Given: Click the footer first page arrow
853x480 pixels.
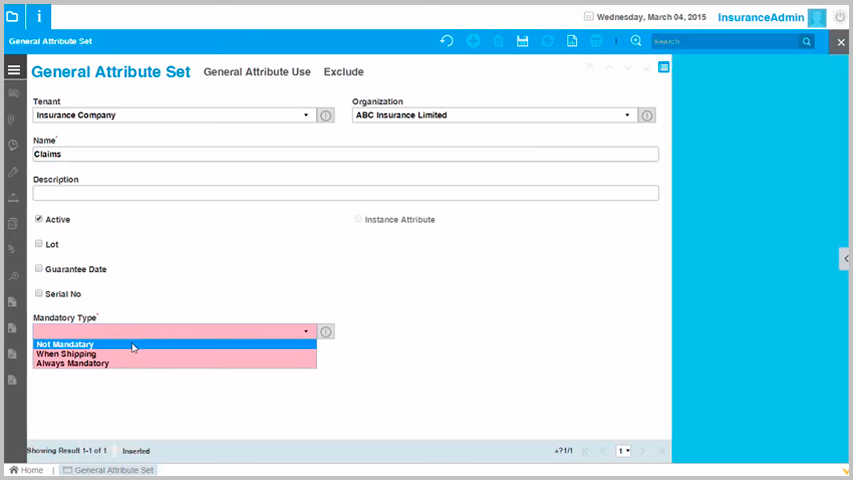Looking at the screenshot, I should coord(585,451).
